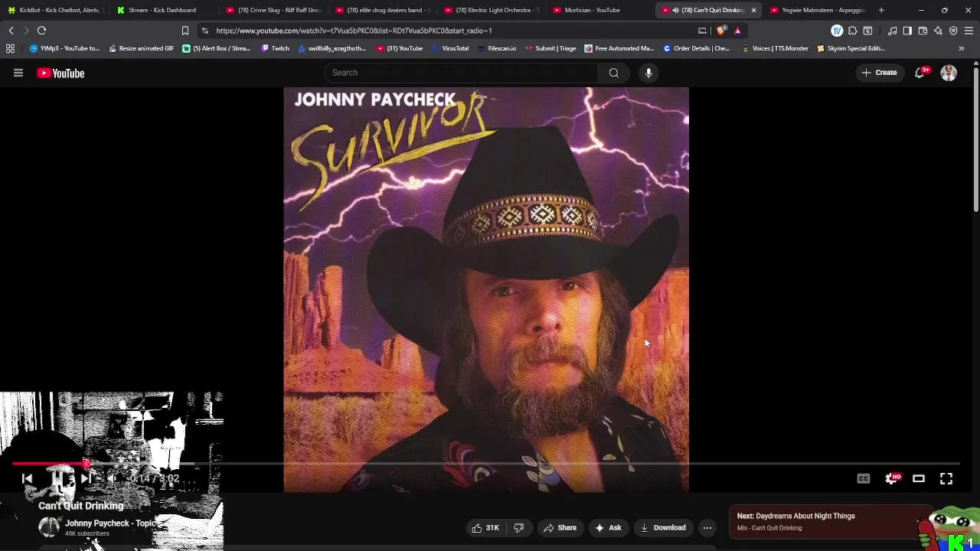This screenshot has width=980, height=551.
Task: Click the page vertical scrollbar
Action: [975, 140]
